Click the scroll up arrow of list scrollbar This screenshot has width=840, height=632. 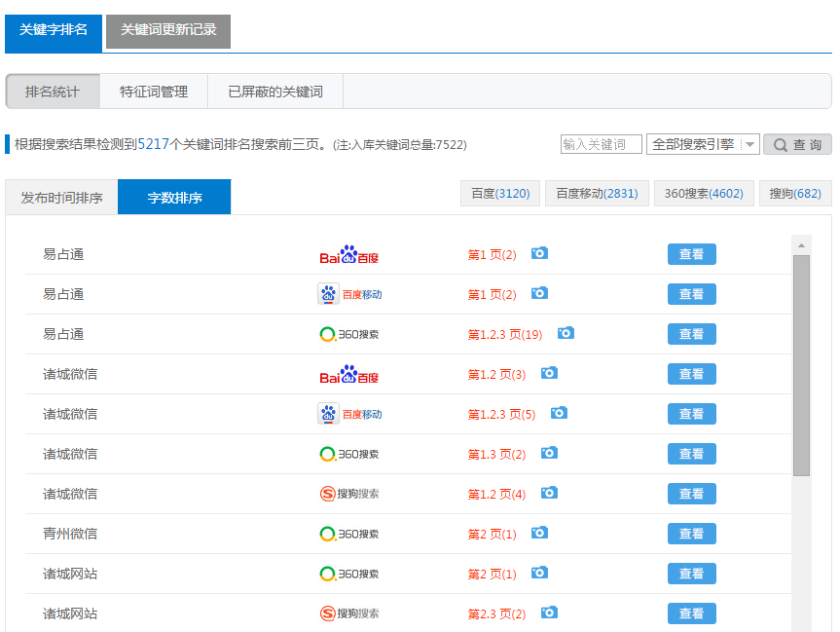pyautogui.click(x=801, y=243)
